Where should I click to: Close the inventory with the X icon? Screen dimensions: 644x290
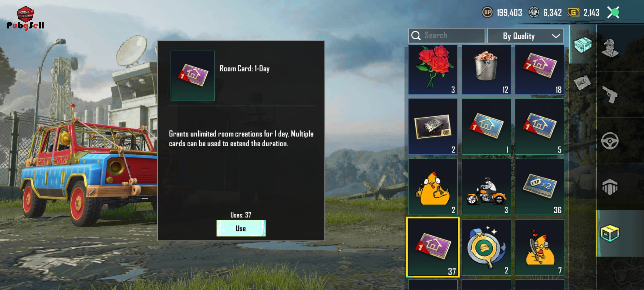(613, 12)
